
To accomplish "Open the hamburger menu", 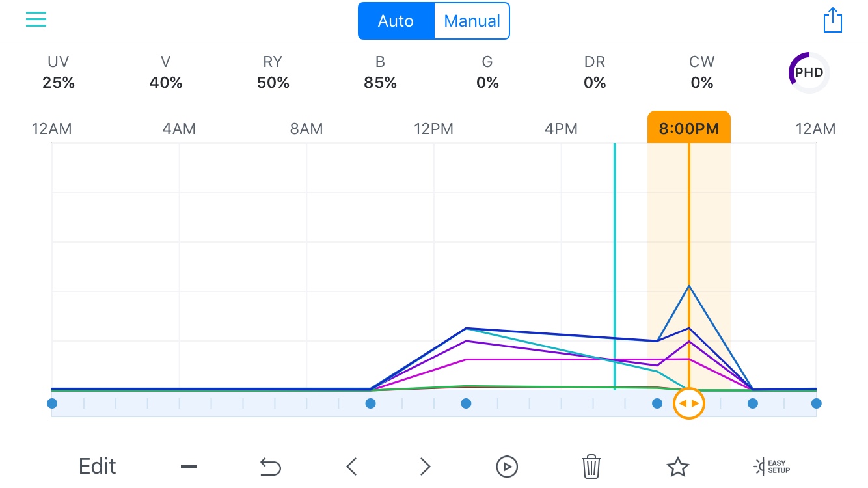I will coord(36,20).
